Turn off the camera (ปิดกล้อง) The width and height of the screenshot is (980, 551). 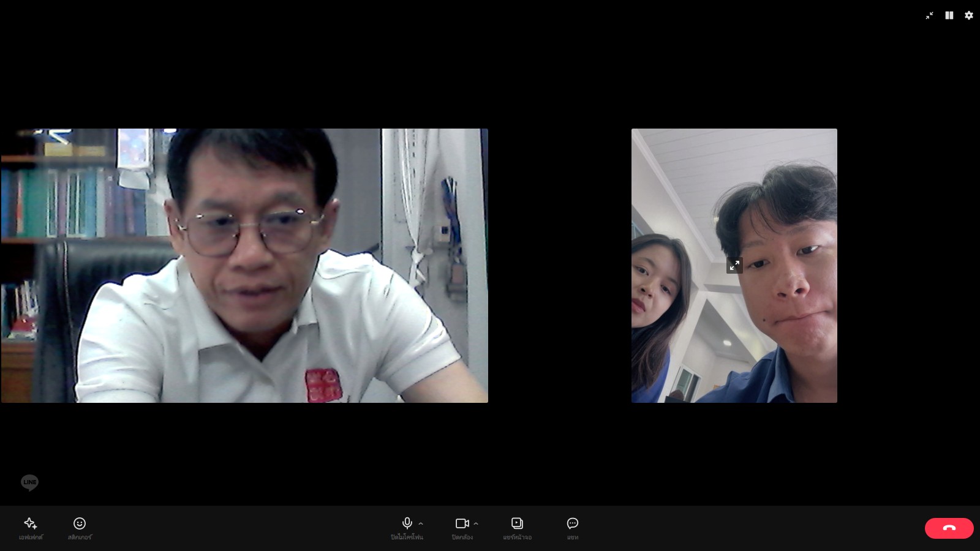point(462,528)
